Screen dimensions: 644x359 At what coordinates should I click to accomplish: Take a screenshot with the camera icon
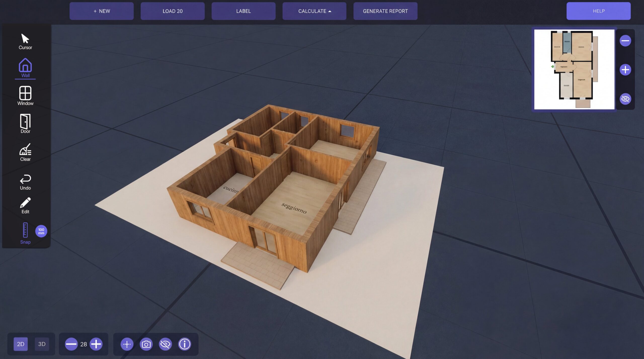146,344
